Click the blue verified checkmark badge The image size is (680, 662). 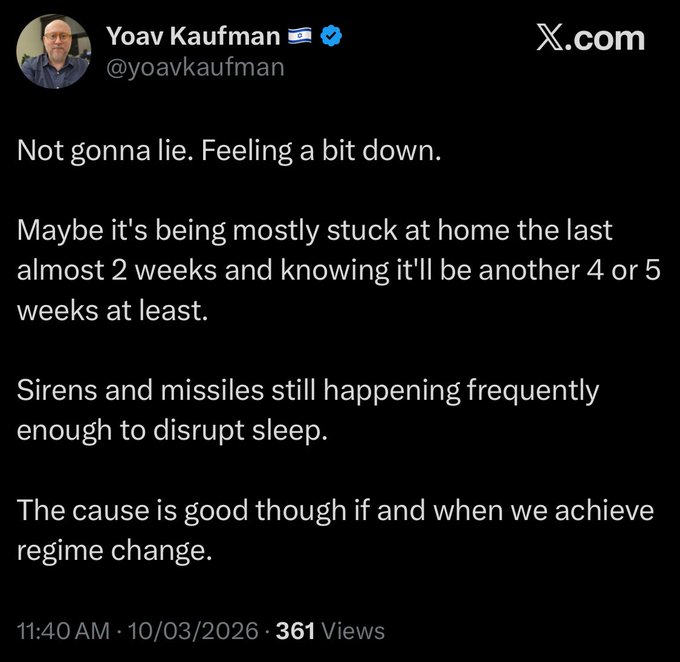335,38
